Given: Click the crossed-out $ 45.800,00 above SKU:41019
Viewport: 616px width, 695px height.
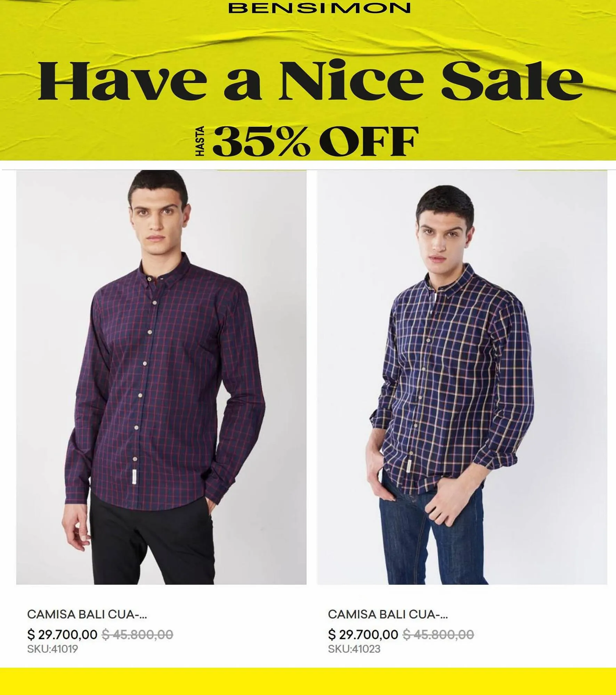Looking at the screenshot, I should pyautogui.click(x=137, y=635).
